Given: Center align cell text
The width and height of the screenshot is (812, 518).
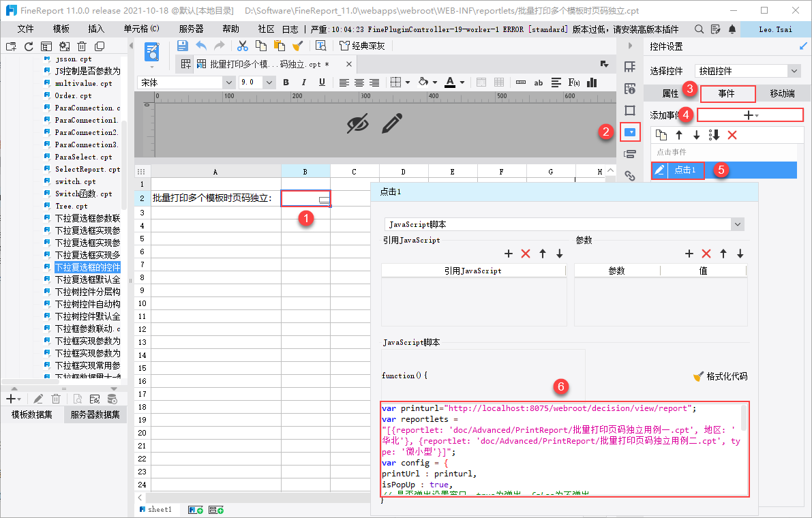Looking at the screenshot, I should [x=359, y=82].
